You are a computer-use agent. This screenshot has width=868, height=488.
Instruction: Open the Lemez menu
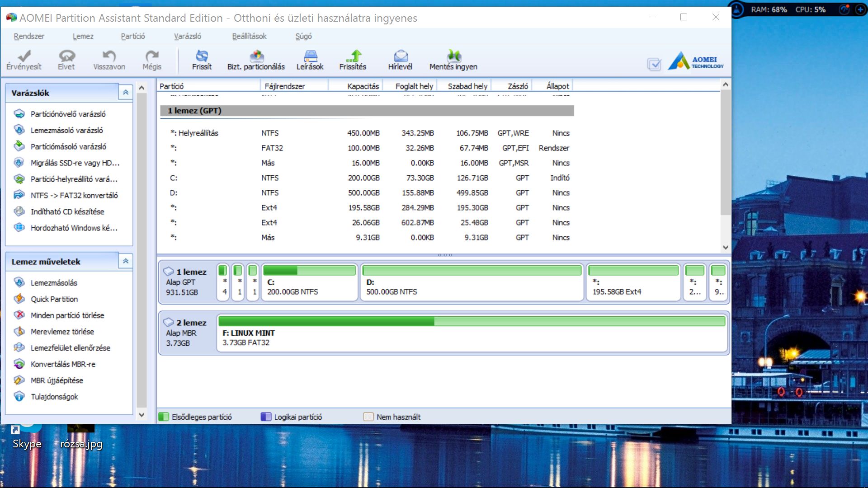coord(83,36)
